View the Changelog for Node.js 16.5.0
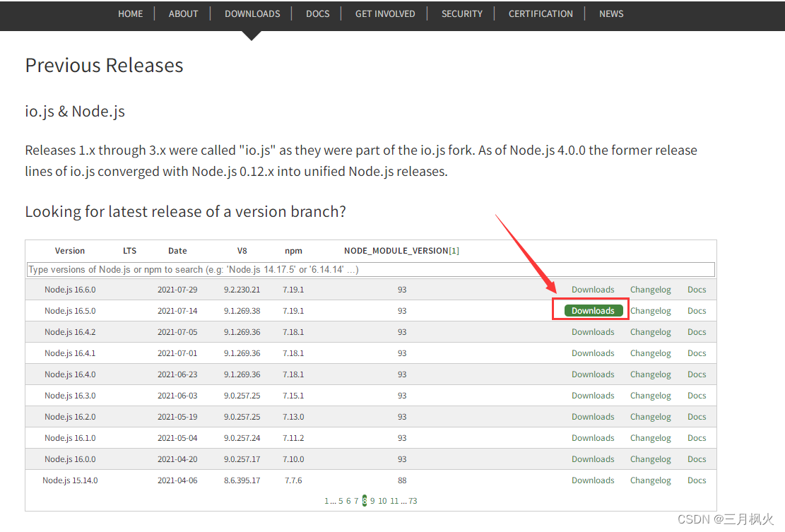Screen dimensions: 785x532 (x=650, y=311)
